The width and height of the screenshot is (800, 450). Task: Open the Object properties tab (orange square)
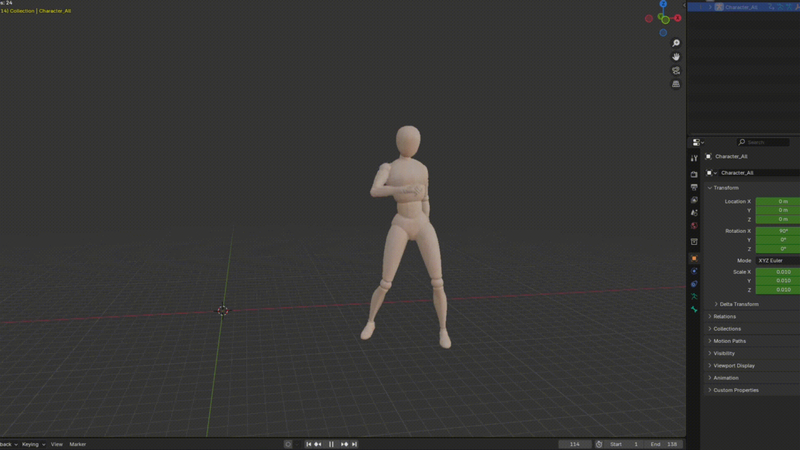point(694,258)
